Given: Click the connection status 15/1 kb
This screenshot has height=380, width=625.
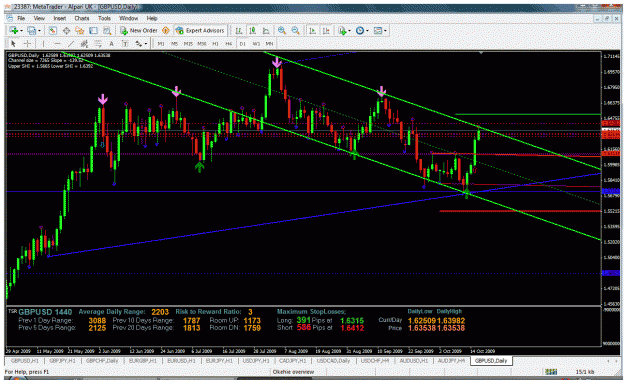Looking at the screenshot, I should pos(585,372).
